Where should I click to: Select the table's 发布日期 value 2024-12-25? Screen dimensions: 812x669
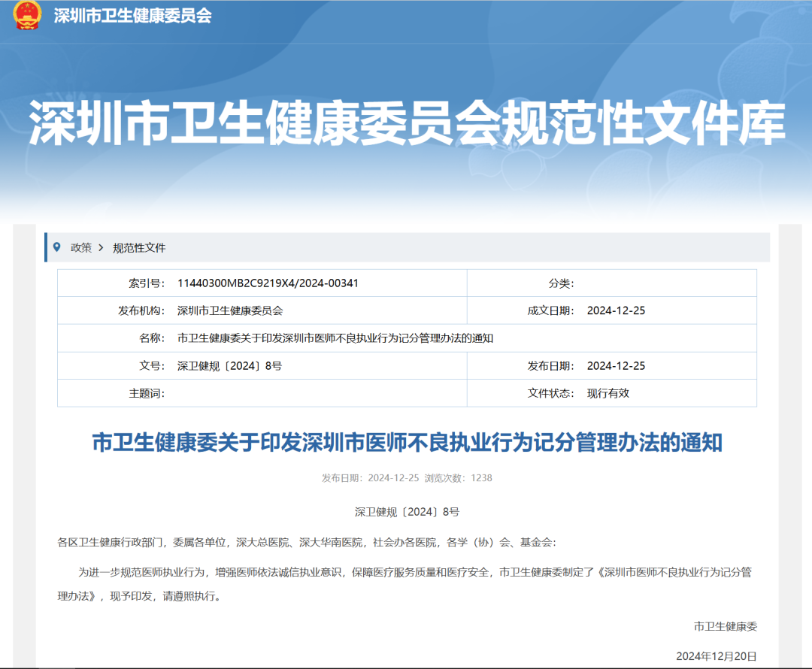click(617, 366)
